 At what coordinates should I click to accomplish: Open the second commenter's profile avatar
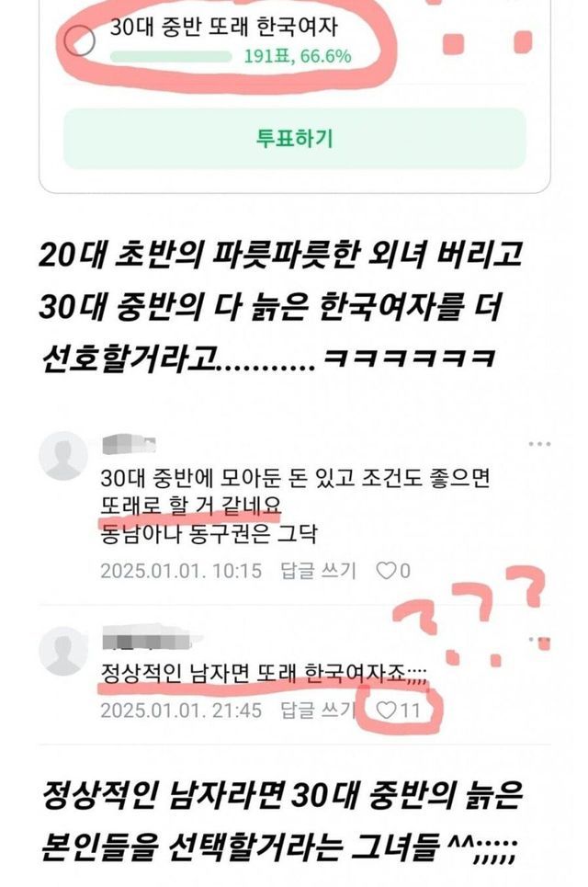pos(63,650)
